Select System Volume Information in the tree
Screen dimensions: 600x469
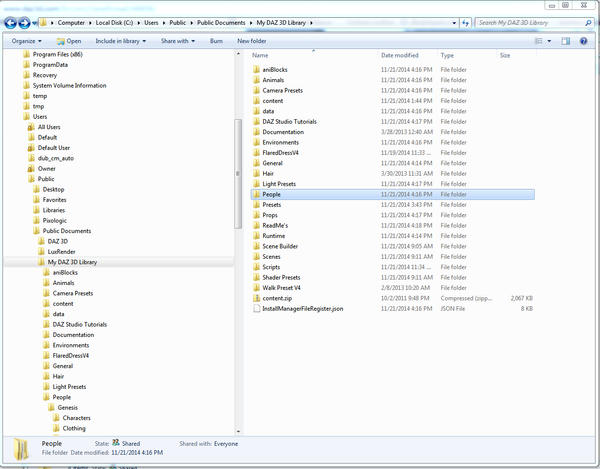coord(69,85)
